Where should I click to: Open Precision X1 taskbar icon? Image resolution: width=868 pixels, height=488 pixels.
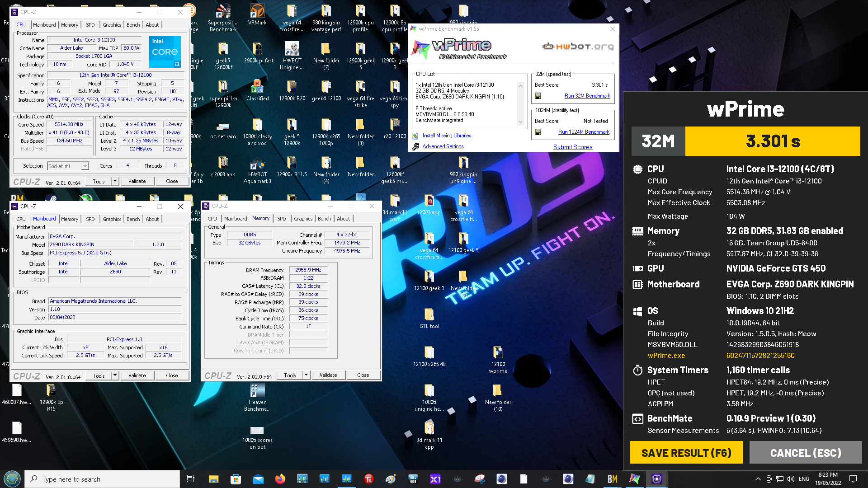[435, 479]
